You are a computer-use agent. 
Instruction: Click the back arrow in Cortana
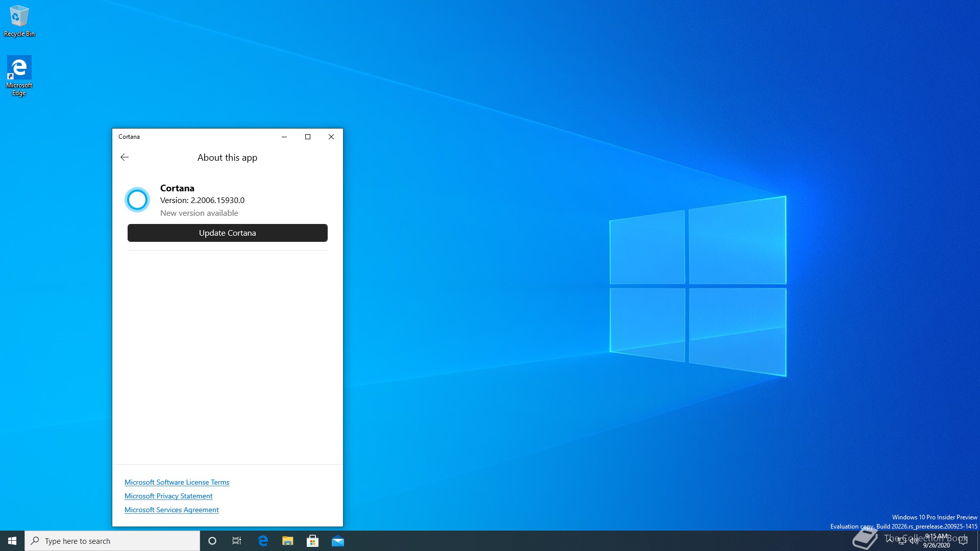[125, 157]
